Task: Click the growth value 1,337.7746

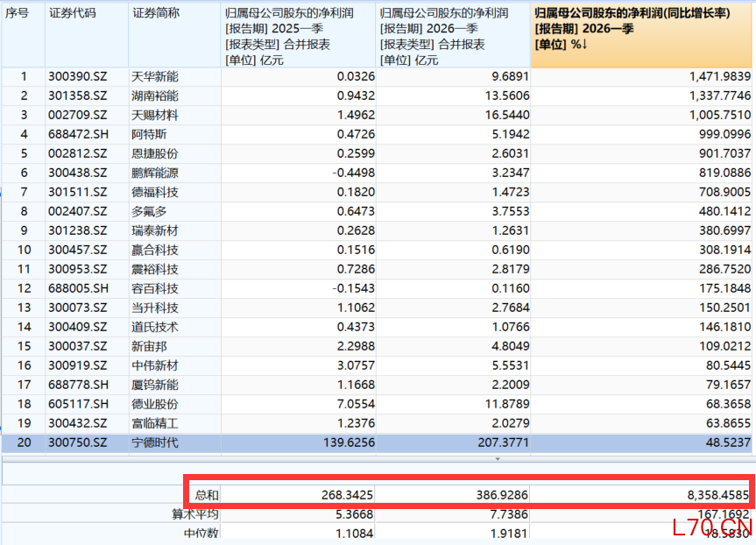Action: point(720,96)
